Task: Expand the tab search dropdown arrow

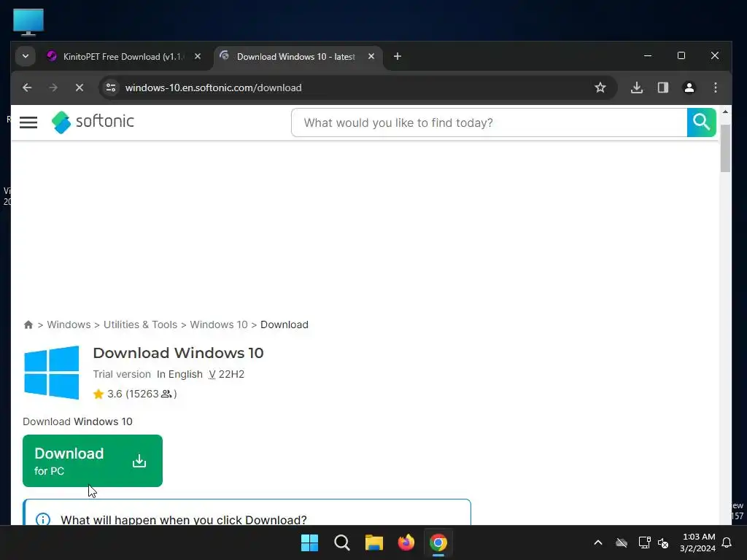Action: (26, 56)
